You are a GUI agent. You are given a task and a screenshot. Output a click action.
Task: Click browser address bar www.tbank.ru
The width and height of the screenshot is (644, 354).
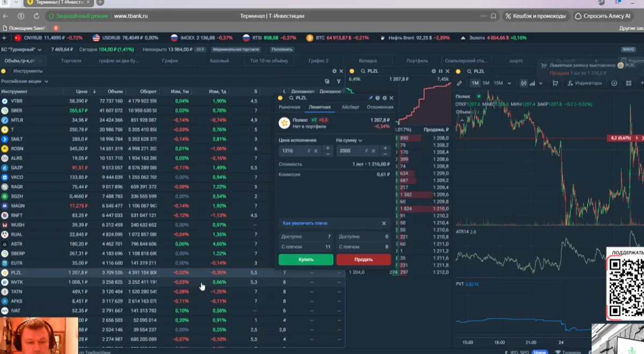pos(131,16)
